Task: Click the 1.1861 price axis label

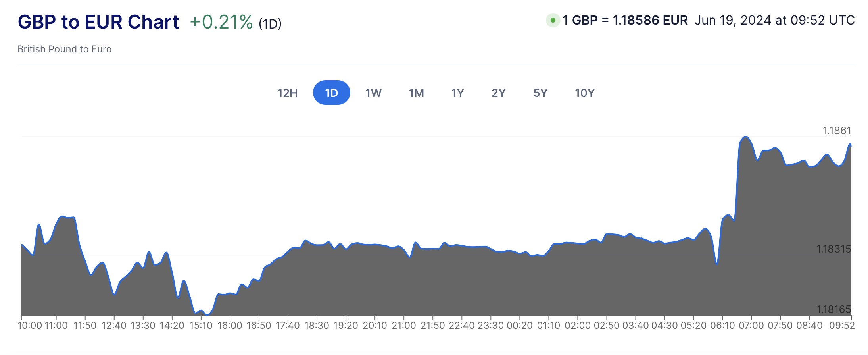Action: [x=837, y=131]
